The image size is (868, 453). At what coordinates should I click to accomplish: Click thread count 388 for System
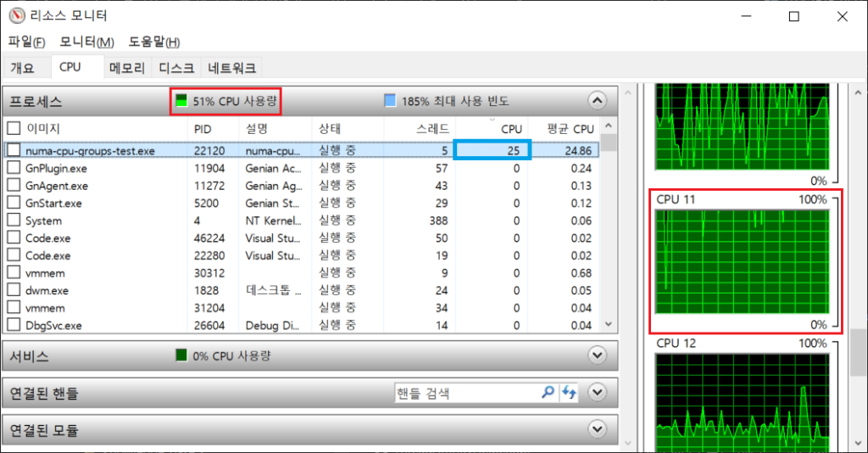(x=438, y=221)
